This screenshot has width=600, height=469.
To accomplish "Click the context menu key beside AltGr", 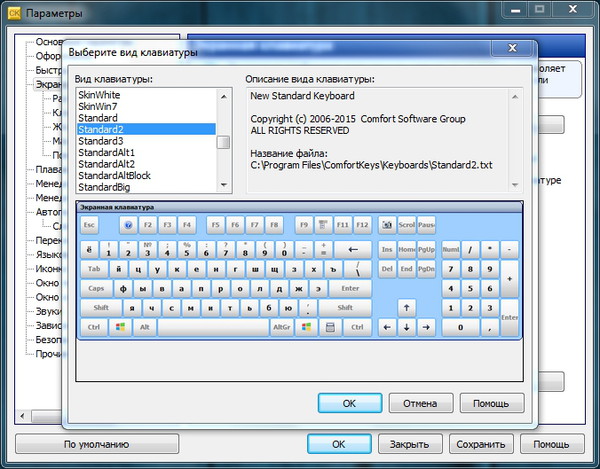I will tap(330, 327).
